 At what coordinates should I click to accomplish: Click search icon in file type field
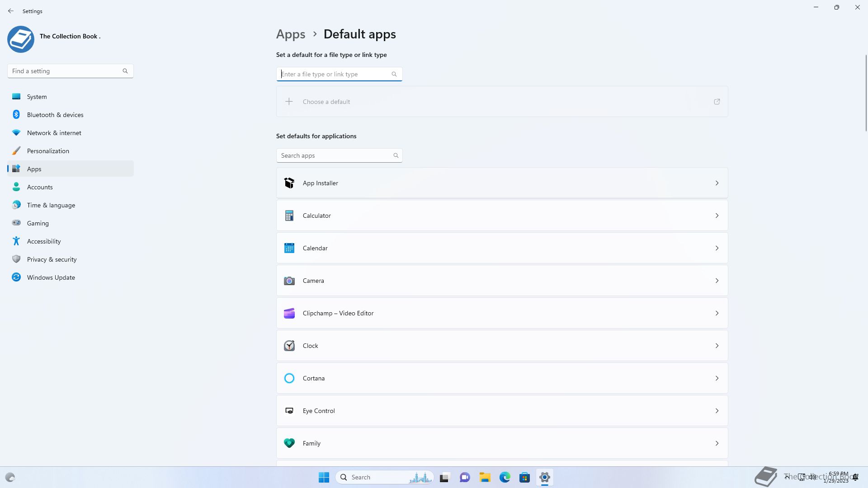[x=394, y=74]
